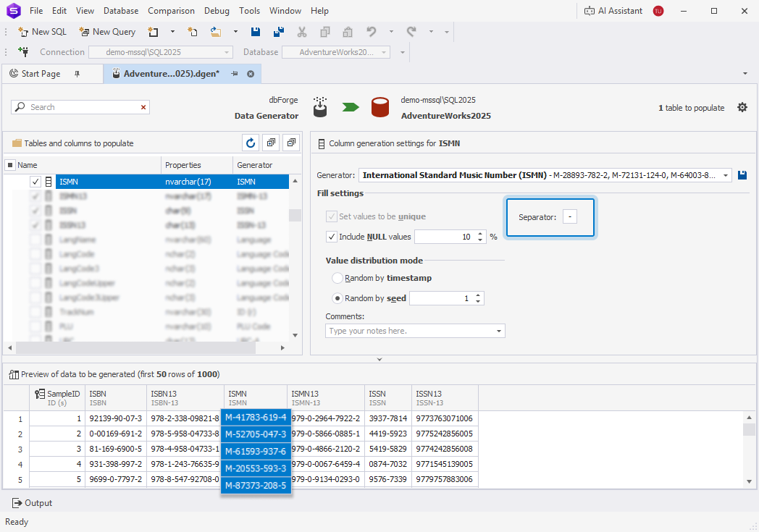
Task: Open the Comparison menu
Action: point(172,11)
